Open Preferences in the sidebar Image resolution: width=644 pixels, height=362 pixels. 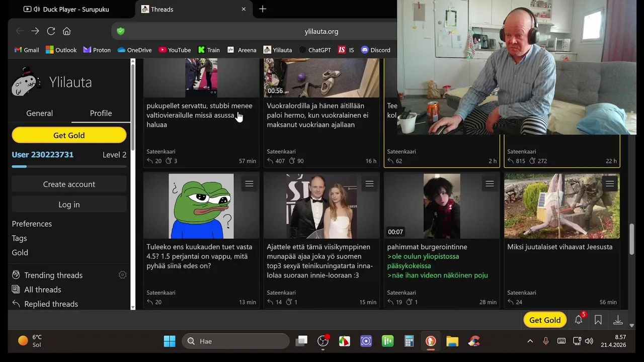[x=32, y=224]
